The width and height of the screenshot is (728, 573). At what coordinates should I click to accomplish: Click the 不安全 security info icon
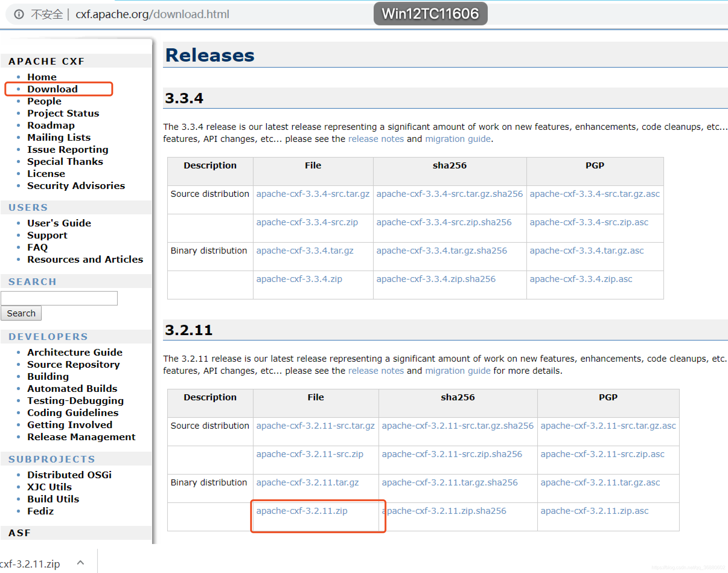coord(18,14)
